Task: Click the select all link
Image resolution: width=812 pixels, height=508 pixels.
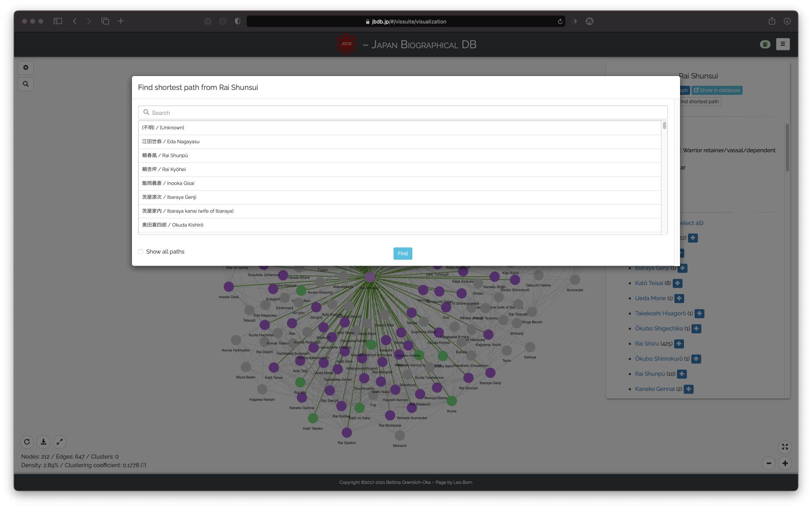Action: (x=692, y=223)
